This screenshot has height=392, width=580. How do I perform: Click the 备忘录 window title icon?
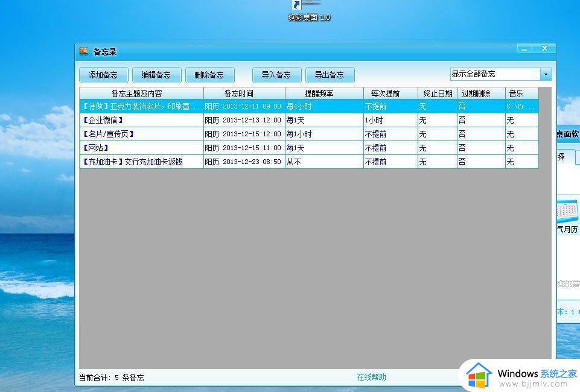click(x=84, y=51)
